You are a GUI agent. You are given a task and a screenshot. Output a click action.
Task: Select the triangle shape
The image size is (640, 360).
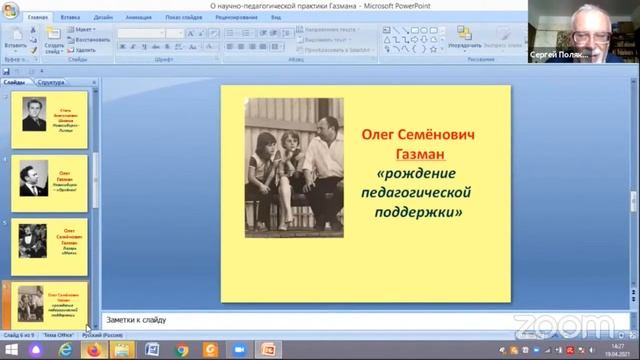coord(387,40)
